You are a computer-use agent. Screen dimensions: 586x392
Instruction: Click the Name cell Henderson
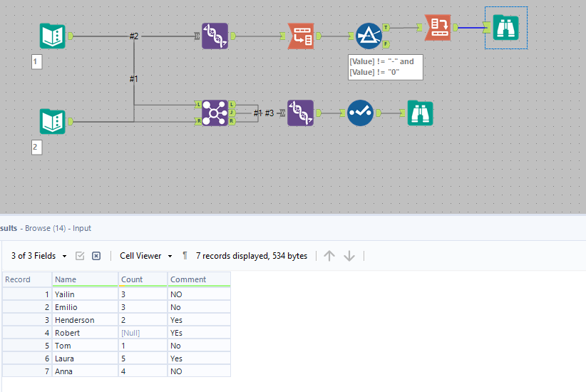click(85, 320)
